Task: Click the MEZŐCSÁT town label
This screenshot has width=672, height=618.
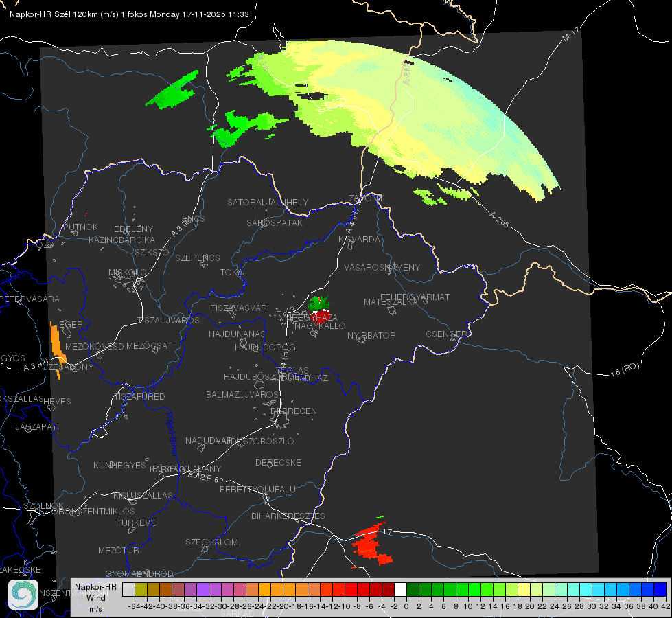Action: [x=149, y=345]
